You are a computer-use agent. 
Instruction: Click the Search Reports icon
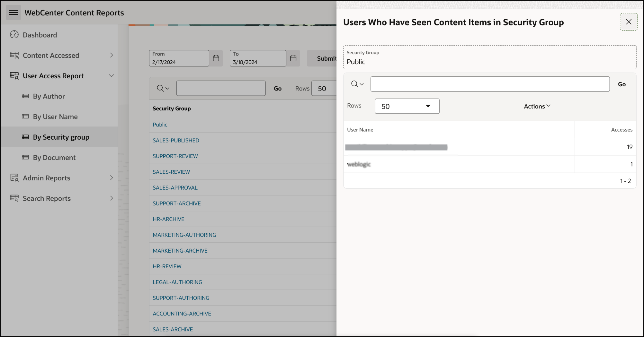[x=14, y=198]
